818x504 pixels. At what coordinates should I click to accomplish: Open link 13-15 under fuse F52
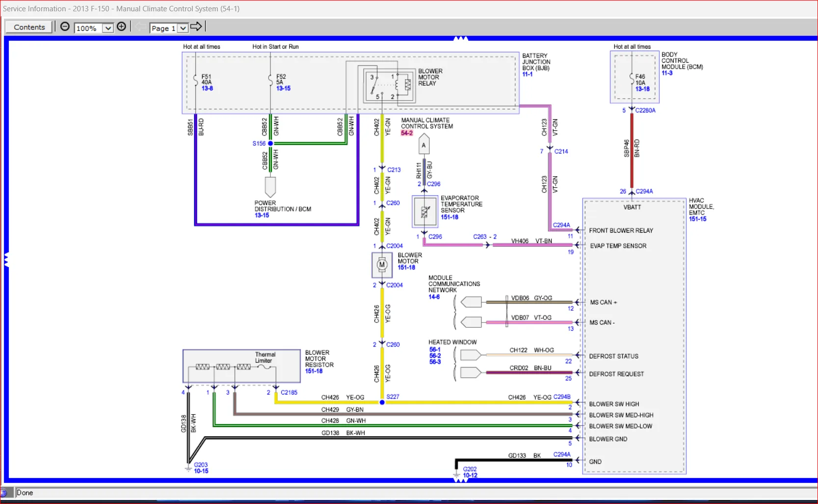(283, 88)
